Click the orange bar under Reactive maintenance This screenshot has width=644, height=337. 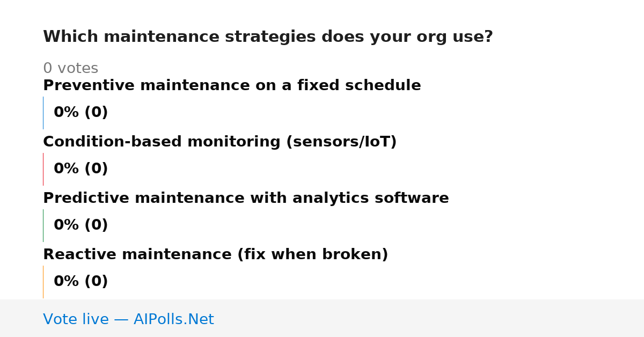pos(43,282)
